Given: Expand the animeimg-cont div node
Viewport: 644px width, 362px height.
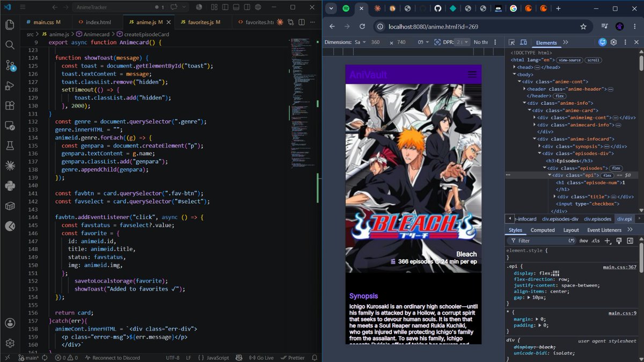Looking at the screenshot, I should coord(535,118).
